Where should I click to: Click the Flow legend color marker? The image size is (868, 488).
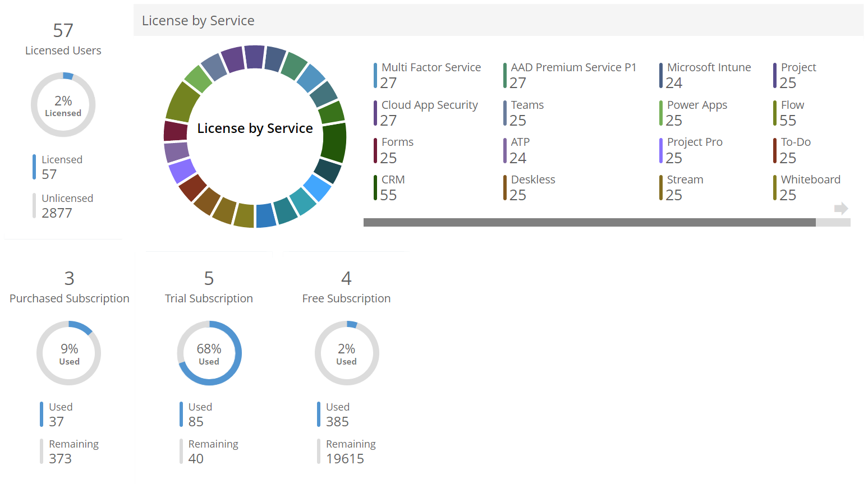775,112
